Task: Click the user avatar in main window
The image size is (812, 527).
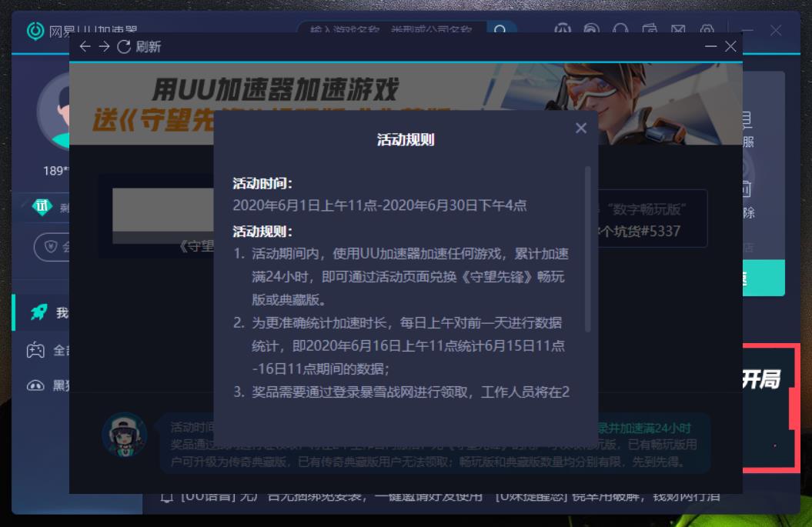Action: tap(54, 111)
